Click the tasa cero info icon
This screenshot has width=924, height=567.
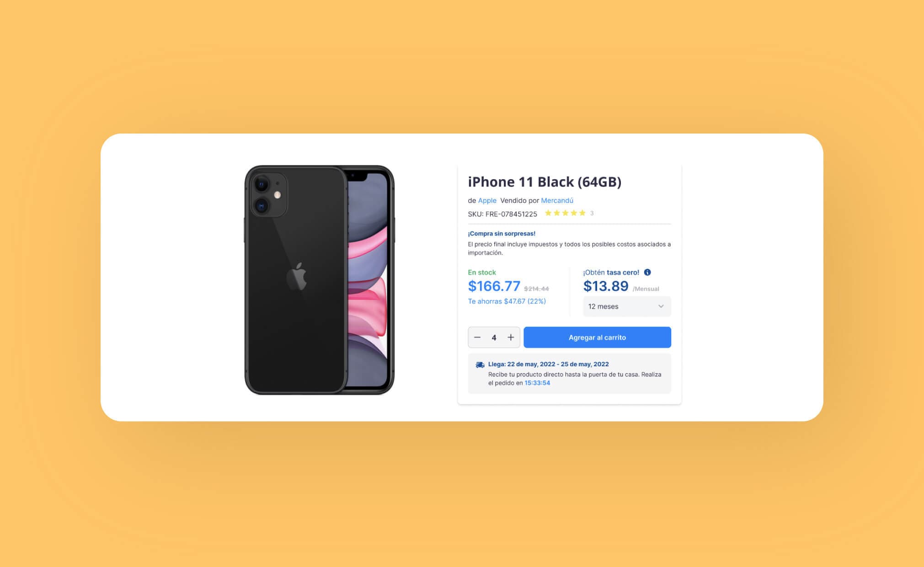click(x=647, y=272)
